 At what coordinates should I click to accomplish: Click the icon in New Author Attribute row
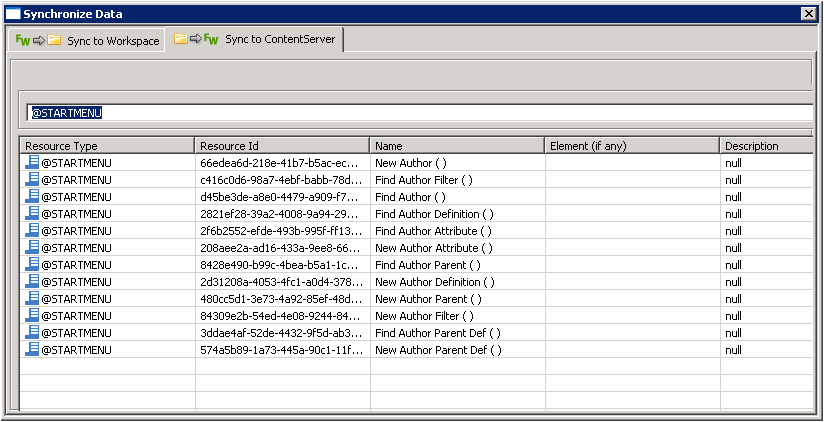pyautogui.click(x=32, y=248)
